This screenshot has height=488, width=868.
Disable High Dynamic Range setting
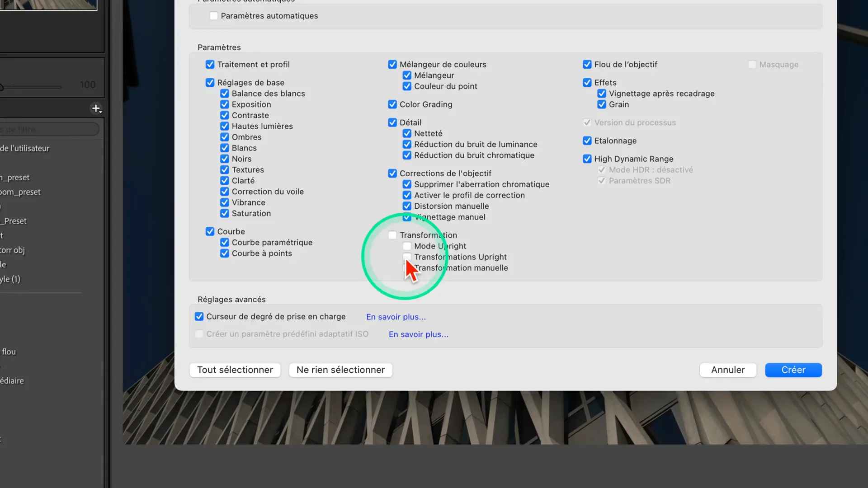[587, 159]
